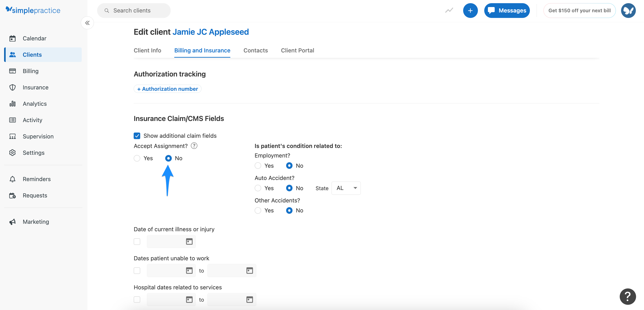Open hospital dates end calendar picker
644x310 pixels.
[x=250, y=300]
